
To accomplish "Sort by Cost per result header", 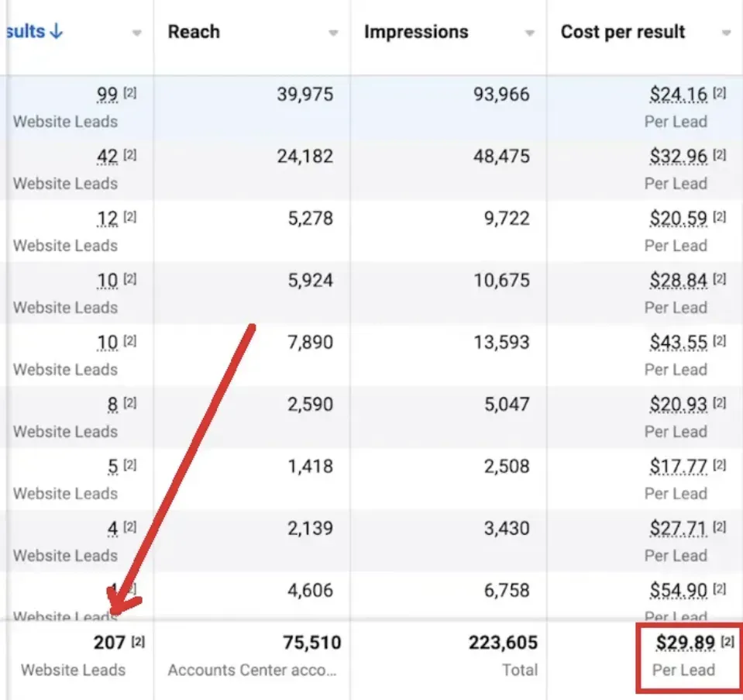I will click(623, 32).
